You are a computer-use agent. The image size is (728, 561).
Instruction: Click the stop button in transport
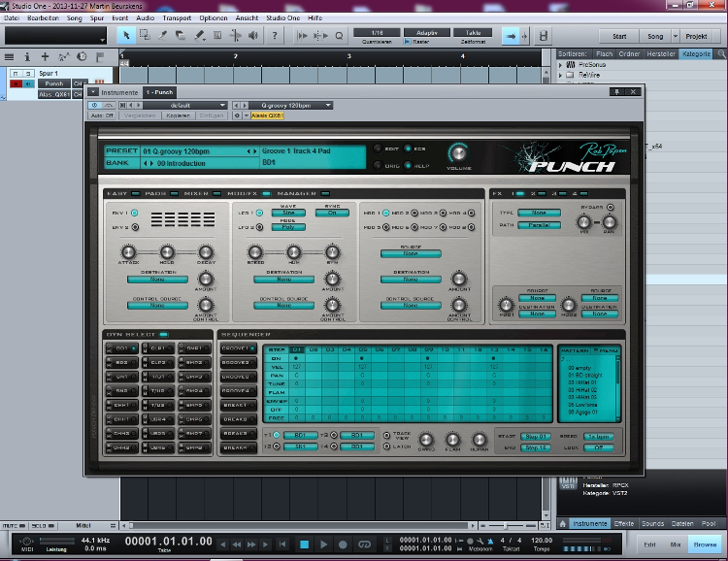(x=304, y=544)
